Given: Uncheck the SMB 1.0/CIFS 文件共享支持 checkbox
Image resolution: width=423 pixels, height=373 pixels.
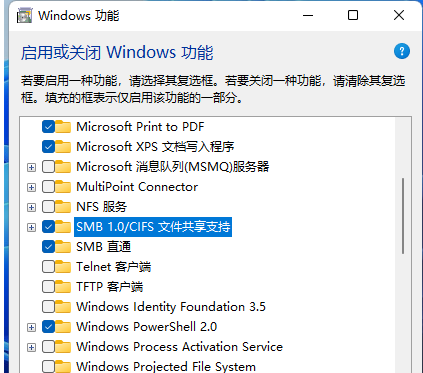Looking at the screenshot, I should point(48,227).
